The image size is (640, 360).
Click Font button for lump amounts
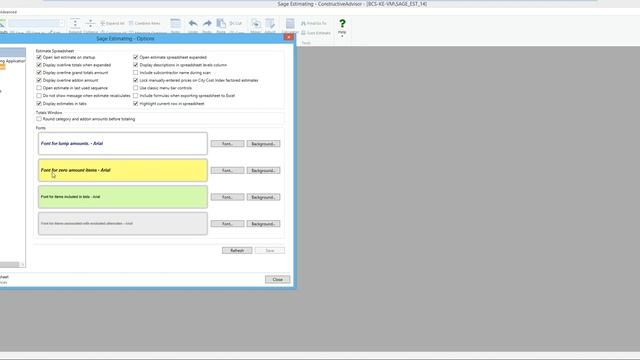coord(227,144)
